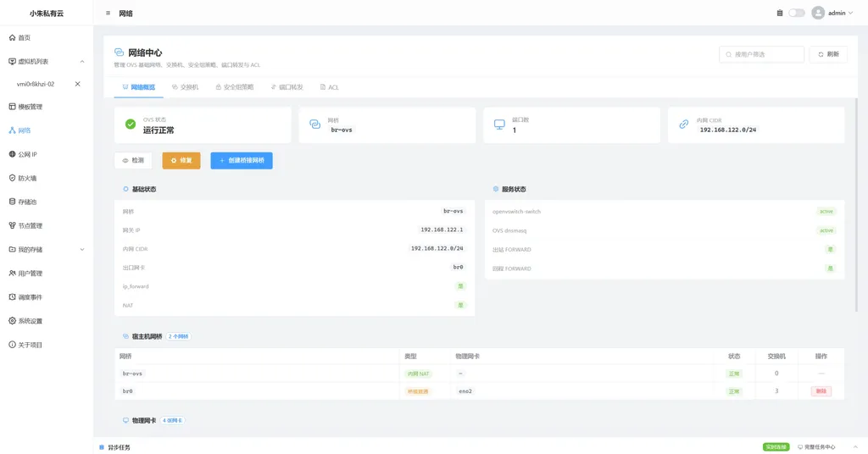Delete the br0 bridge row
Viewport: 868px width, 454px height.
click(821, 391)
